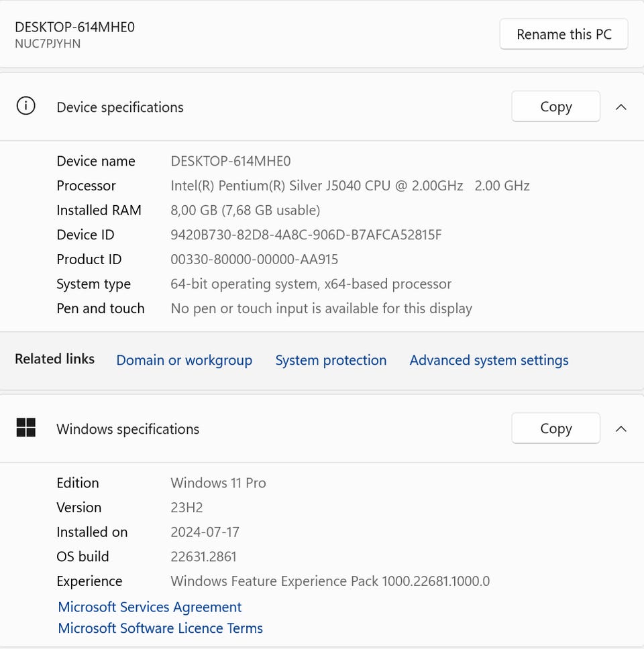This screenshot has width=644, height=649.
Task: Open the System protection link
Action: coord(331,360)
